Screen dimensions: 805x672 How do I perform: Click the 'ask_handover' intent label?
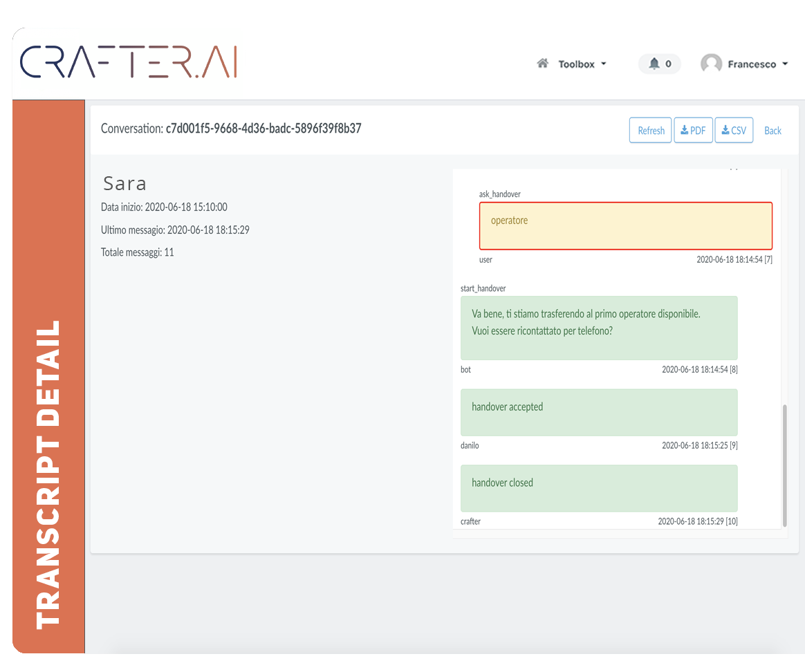499,194
